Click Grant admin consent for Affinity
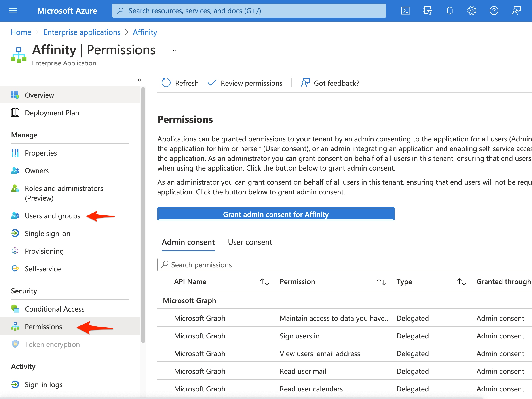Screen dimensions: 532x399 (276, 214)
